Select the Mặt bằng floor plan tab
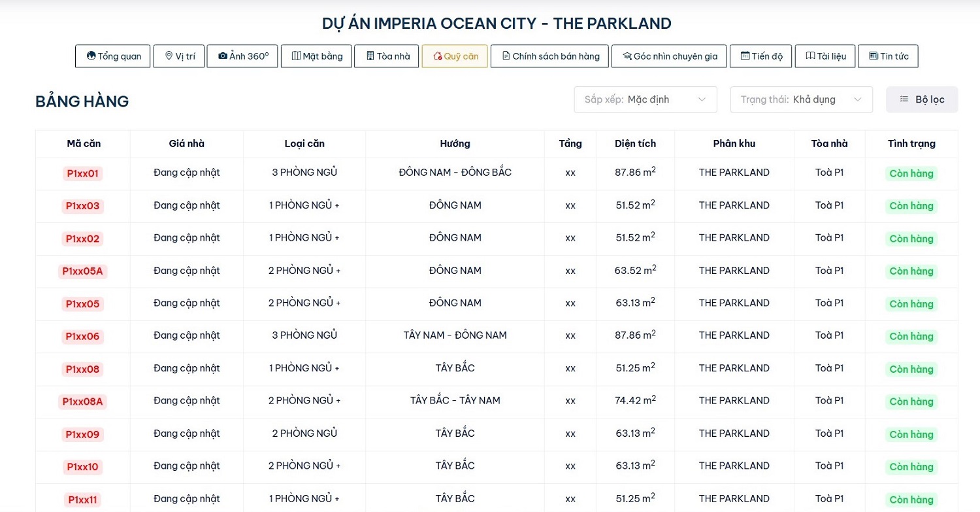 [317, 56]
